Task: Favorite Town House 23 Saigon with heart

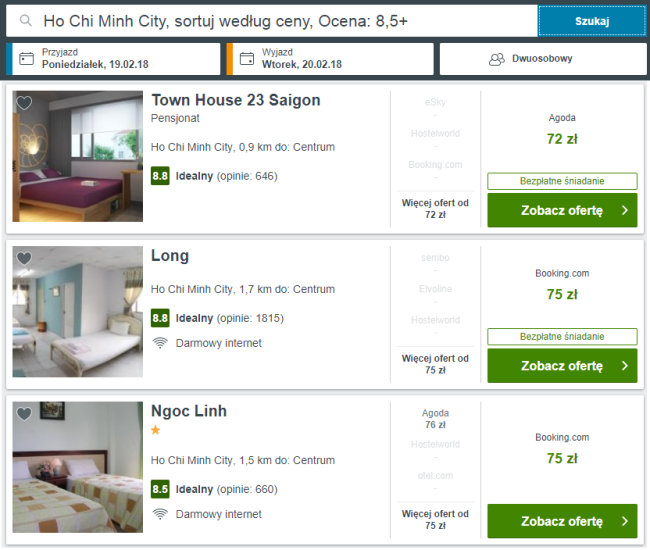Action: pyautogui.click(x=24, y=103)
